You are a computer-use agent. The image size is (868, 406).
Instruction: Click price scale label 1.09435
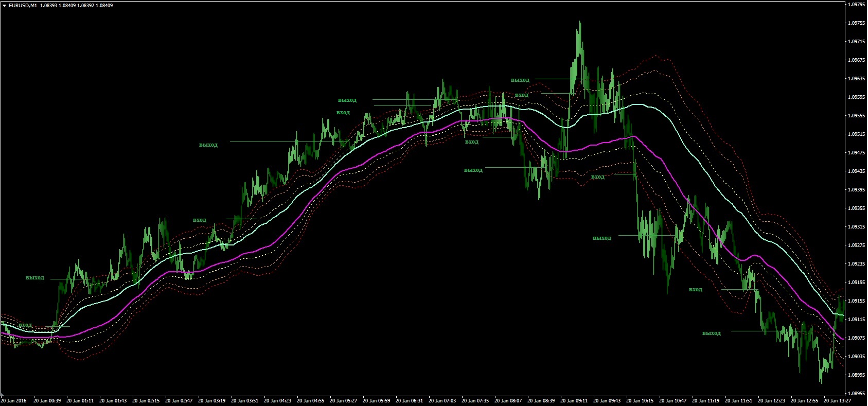[857, 171]
